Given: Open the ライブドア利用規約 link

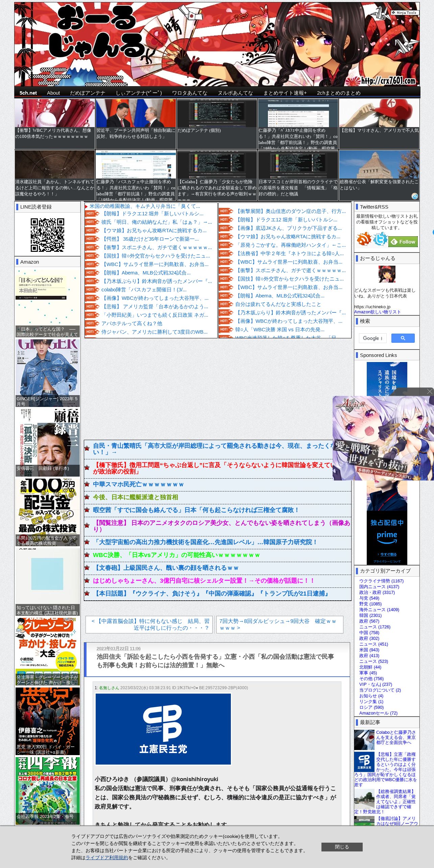Looking at the screenshot, I should pos(106,858).
